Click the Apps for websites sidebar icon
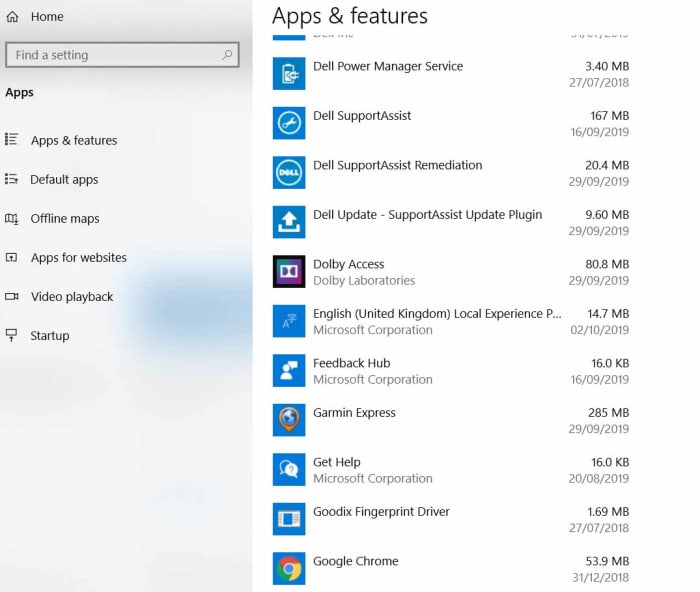This screenshot has width=700, height=592. pos(12,258)
